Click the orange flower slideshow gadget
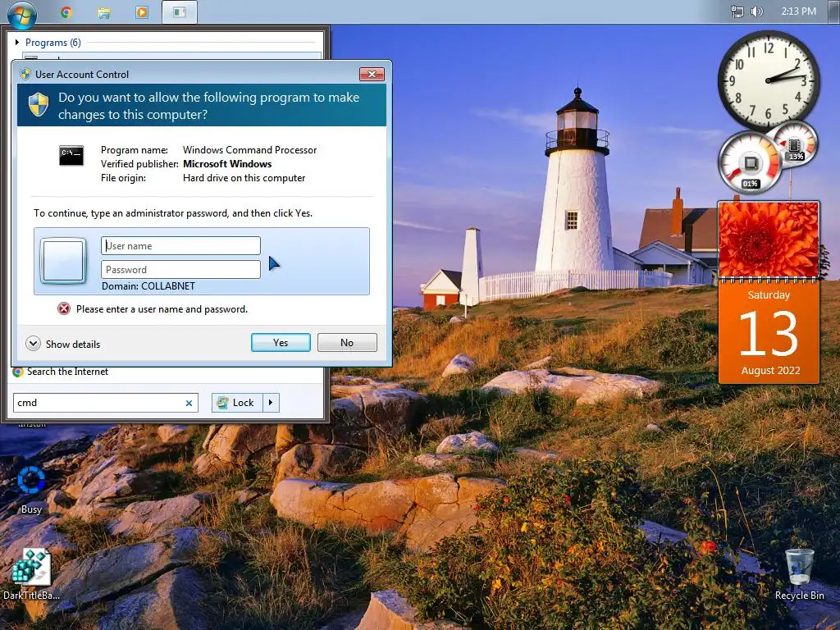Viewport: 840px width, 630px height. pos(769,240)
